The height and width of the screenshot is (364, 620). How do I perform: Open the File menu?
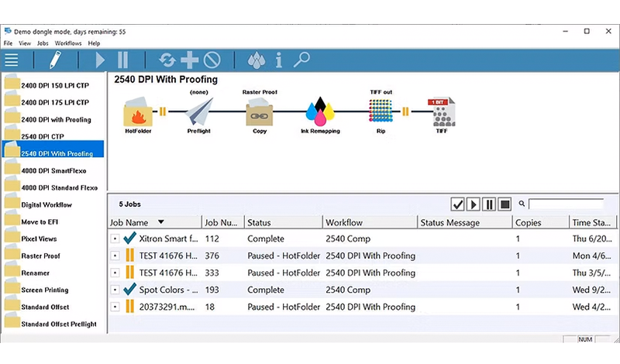8,43
